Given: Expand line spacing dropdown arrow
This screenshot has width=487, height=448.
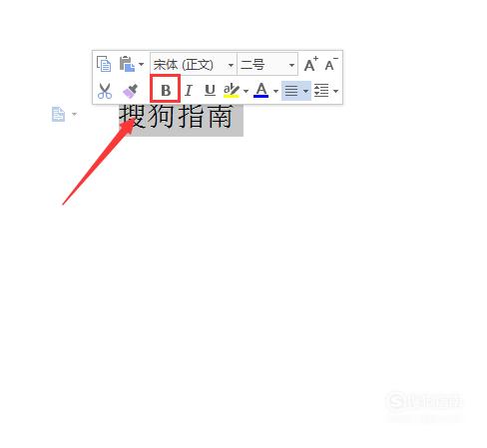Looking at the screenshot, I should coord(335,91).
